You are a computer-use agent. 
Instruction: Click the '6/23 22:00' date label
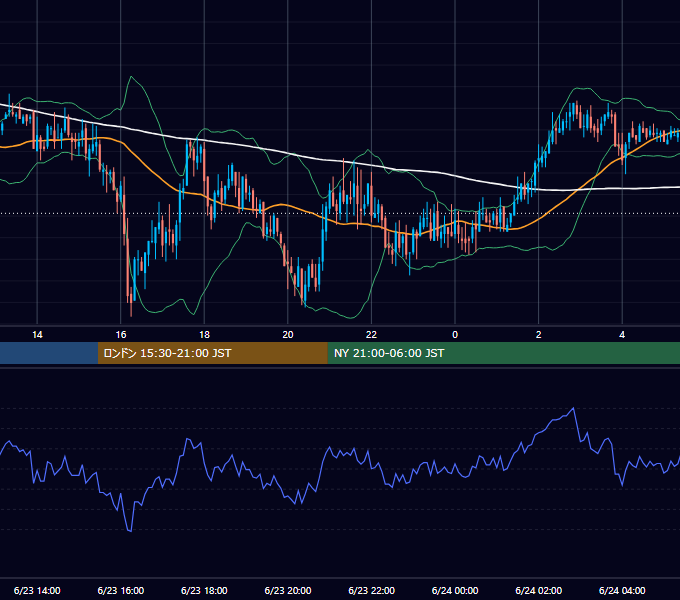point(372,590)
